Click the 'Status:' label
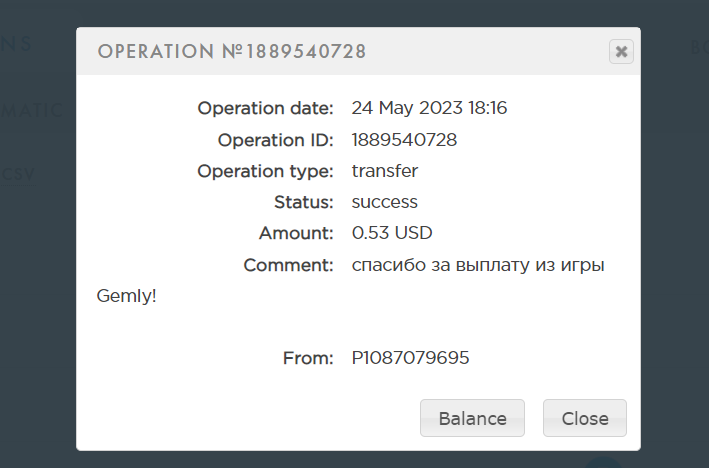Screen dimensions: 709x468 click(x=303, y=202)
